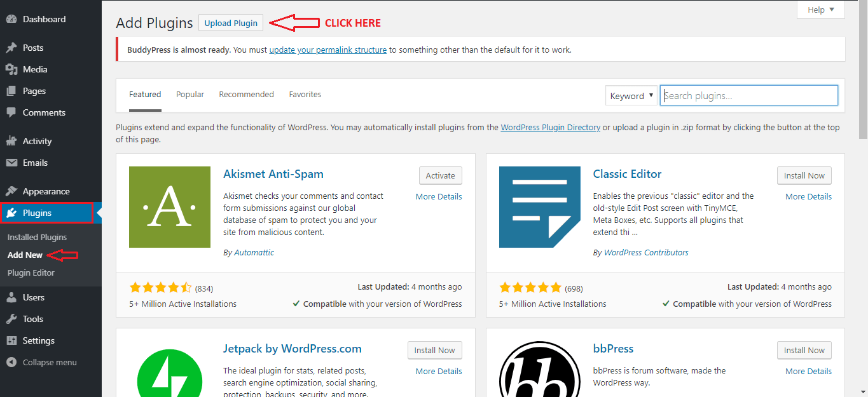Image resolution: width=868 pixels, height=397 pixels.
Task: Click the page vertical scrollbar
Action: coord(863,70)
